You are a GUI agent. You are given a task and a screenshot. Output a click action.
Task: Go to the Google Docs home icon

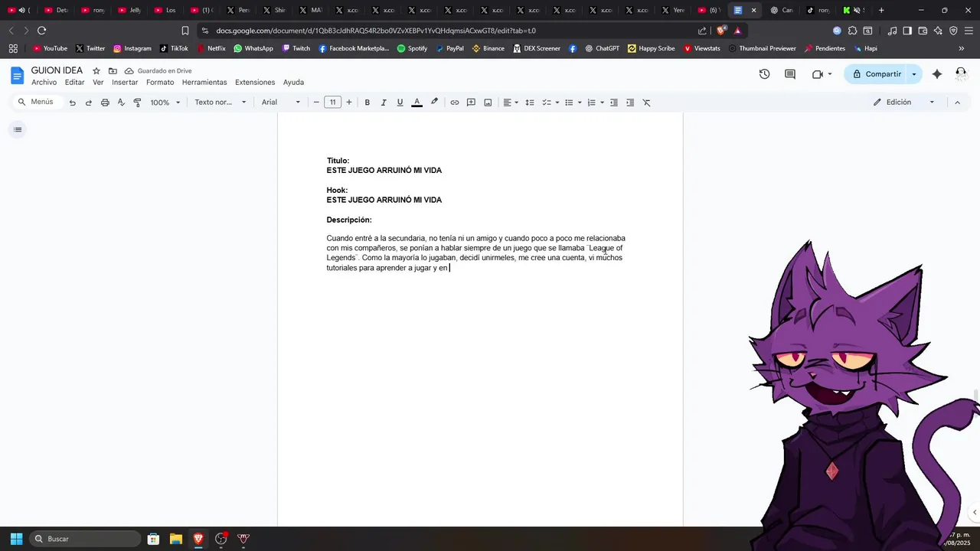click(x=17, y=76)
